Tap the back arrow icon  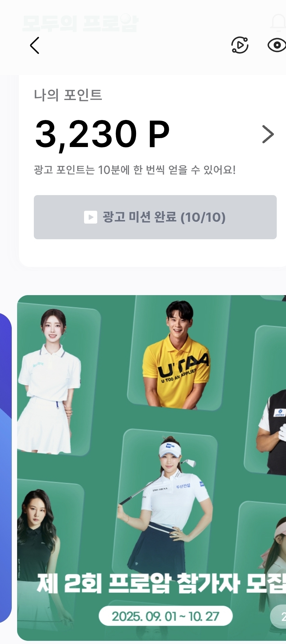35,46
